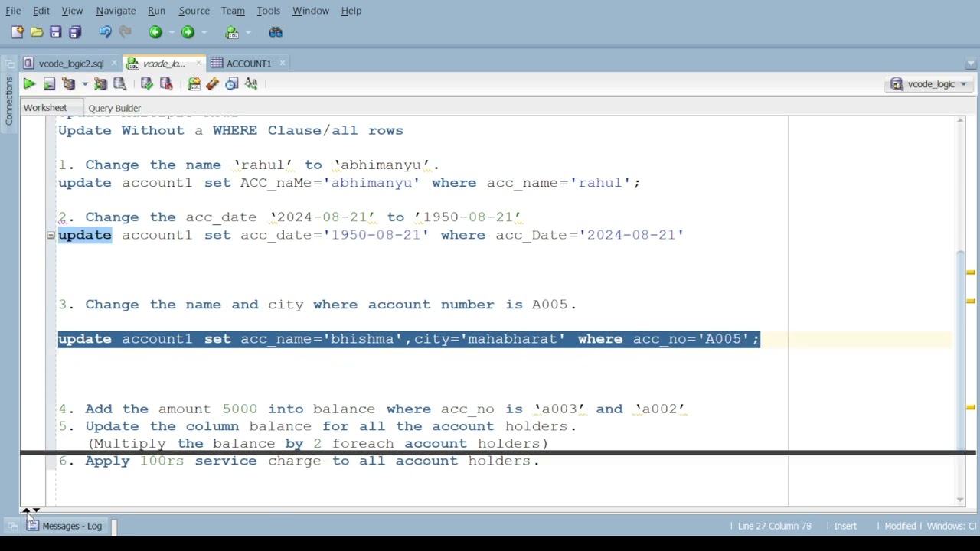Rollback the database changes
This screenshot has height=551, width=980.
click(166, 84)
